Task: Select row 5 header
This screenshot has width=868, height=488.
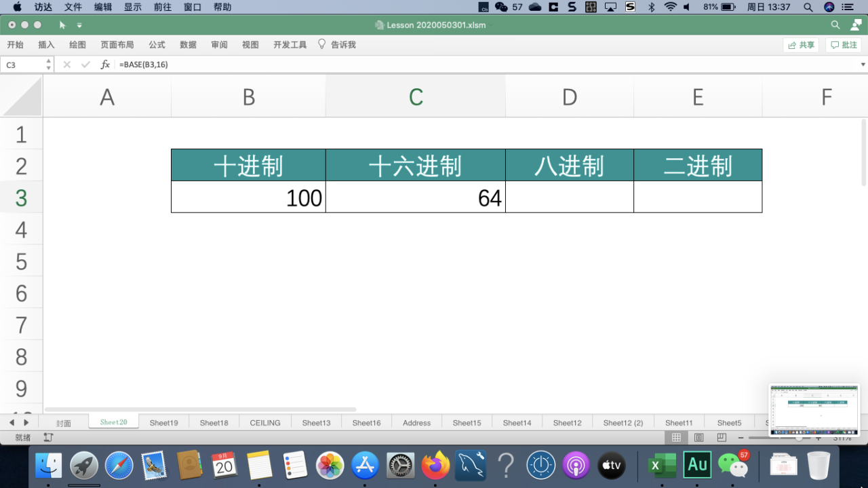Action: point(21,261)
